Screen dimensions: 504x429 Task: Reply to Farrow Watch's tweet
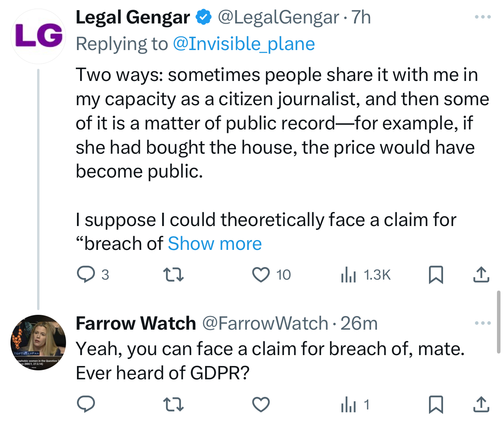click(86, 404)
